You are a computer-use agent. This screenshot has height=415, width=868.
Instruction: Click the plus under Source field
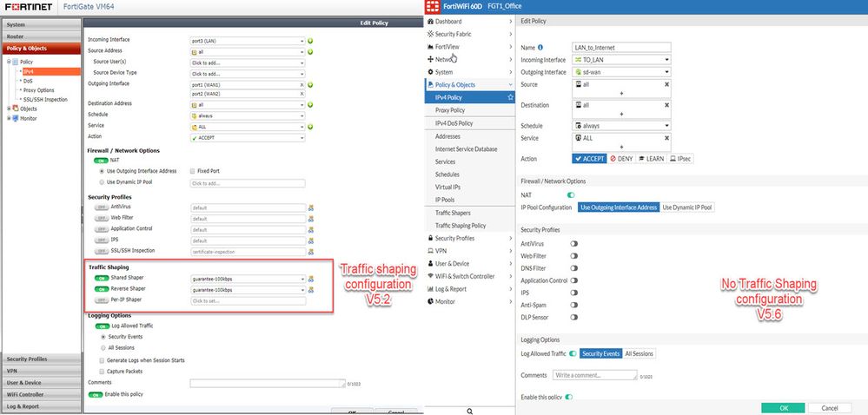point(621,94)
